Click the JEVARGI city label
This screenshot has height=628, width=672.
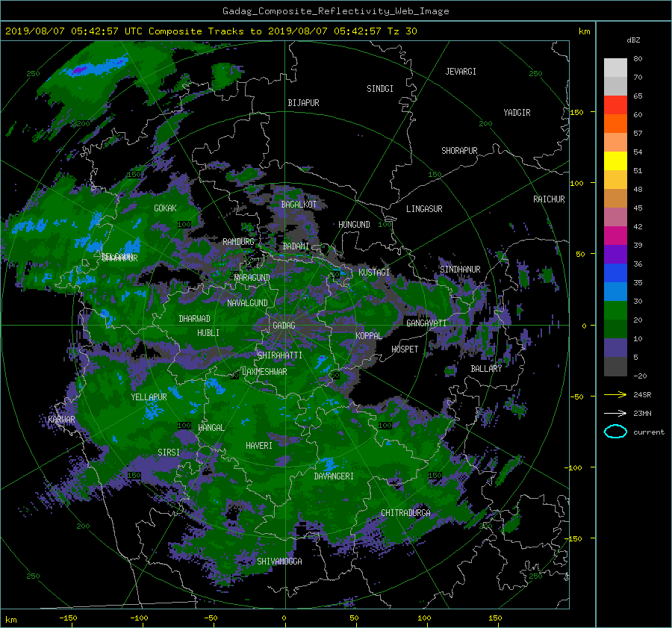click(x=461, y=72)
